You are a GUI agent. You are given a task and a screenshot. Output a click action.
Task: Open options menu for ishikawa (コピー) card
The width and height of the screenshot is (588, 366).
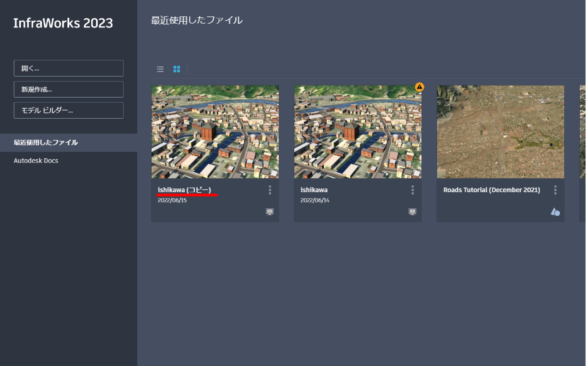coord(270,190)
